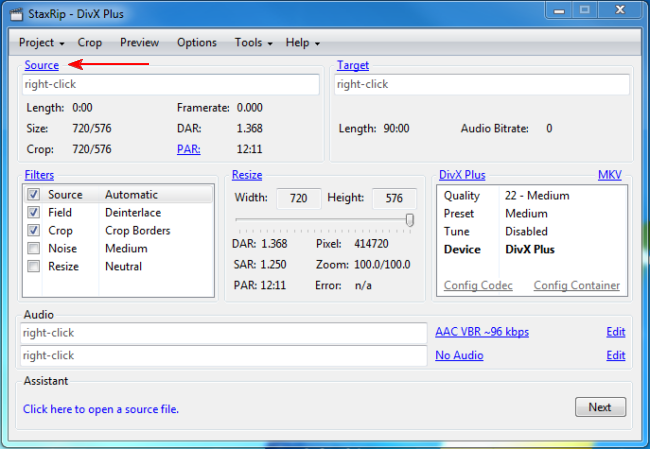
Task: Open the Preview menu item
Action: (x=139, y=43)
